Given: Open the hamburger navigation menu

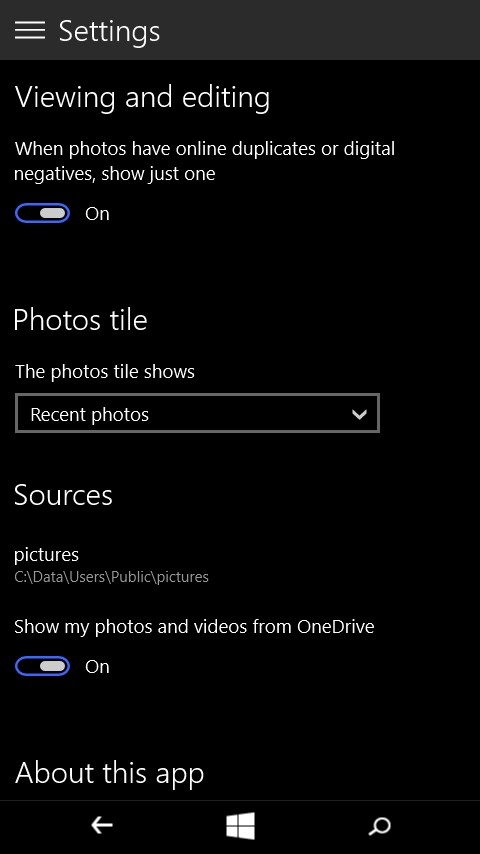Looking at the screenshot, I should click(x=30, y=30).
